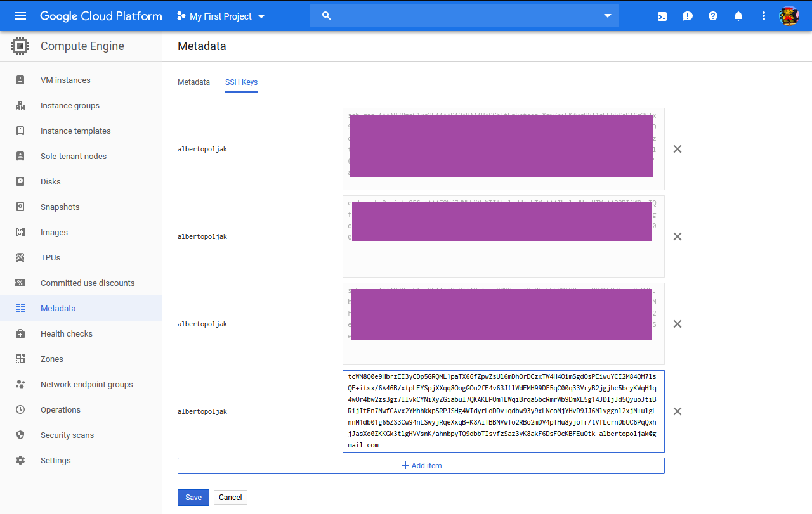Cancel the SSH keys edit
Viewport: 812px width, 514px height.
230,498
